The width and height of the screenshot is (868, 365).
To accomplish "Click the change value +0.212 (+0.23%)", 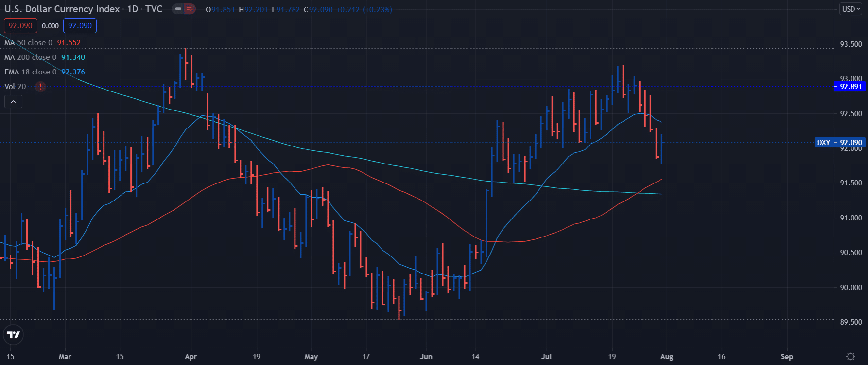I will (364, 10).
